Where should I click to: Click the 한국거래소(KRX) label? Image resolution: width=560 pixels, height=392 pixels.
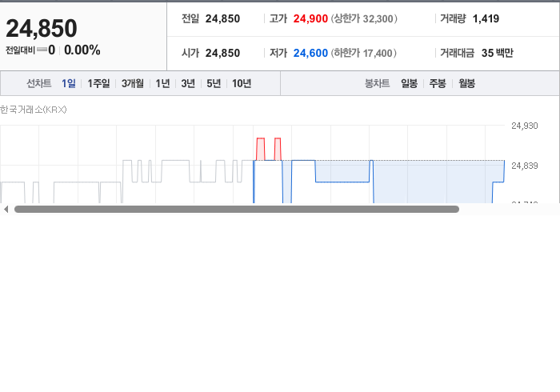34,110
